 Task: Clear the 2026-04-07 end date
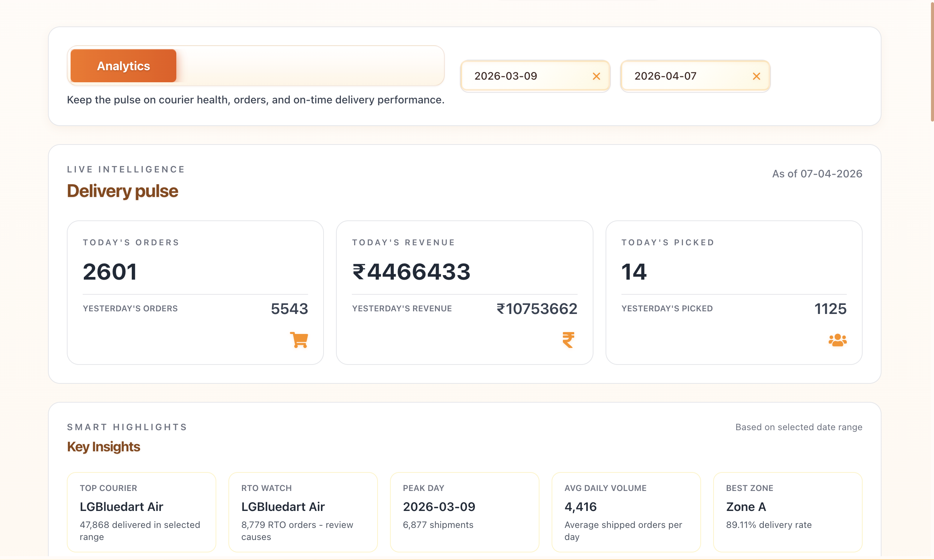[x=757, y=76]
